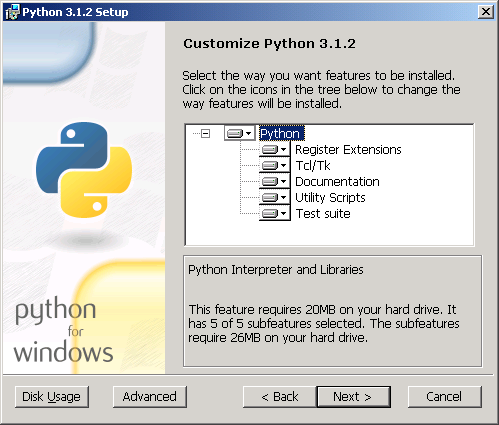499x425 pixels.
Task: Click the installer icon in the title bar
Action: [13, 12]
